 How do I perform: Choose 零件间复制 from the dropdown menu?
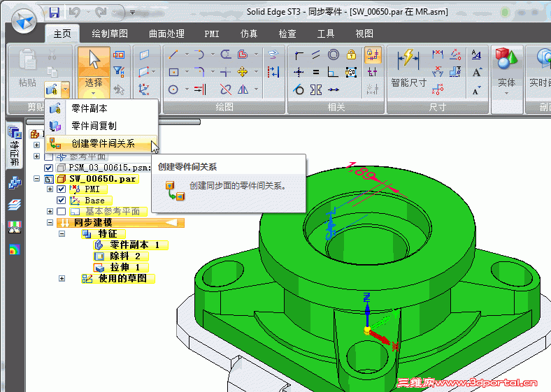[101, 126]
